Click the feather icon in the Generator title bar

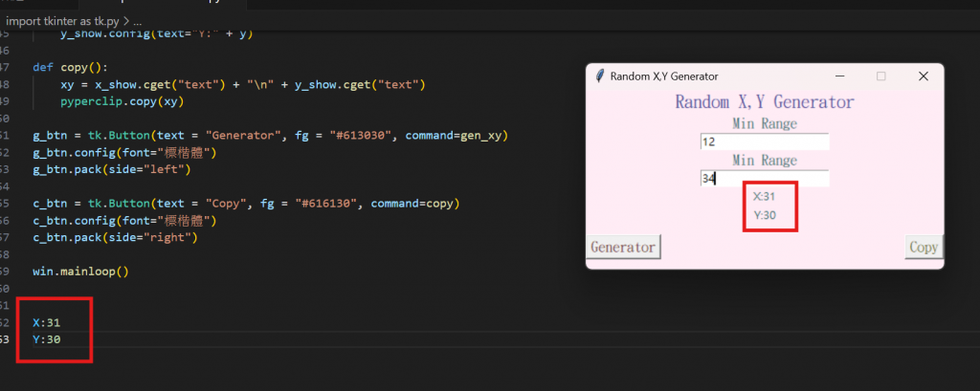point(600,76)
